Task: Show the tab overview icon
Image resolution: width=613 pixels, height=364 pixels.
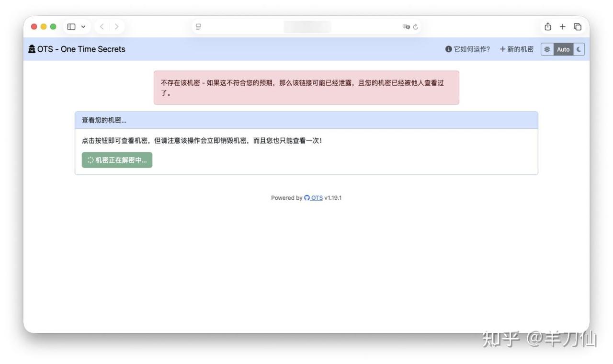Action: point(578,27)
